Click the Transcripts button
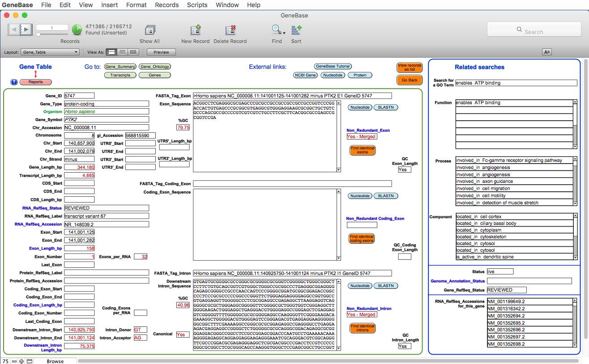 [120, 75]
